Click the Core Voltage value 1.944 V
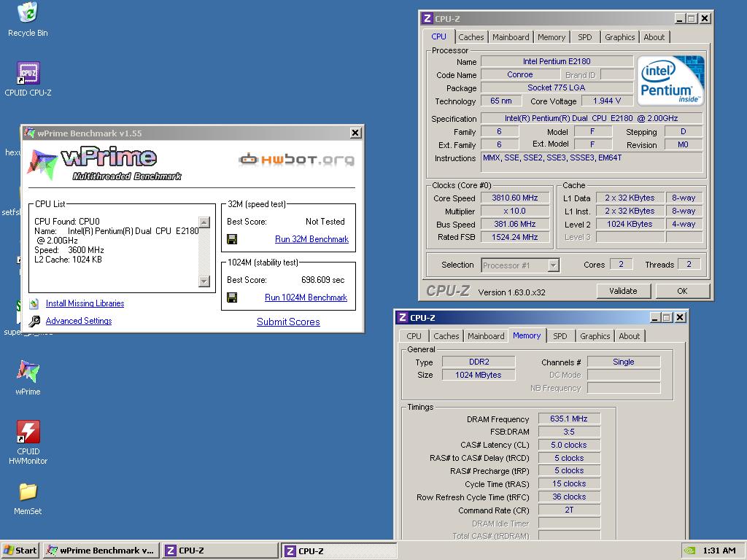The width and height of the screenshot is (747, 560). [x=606, y=101]
